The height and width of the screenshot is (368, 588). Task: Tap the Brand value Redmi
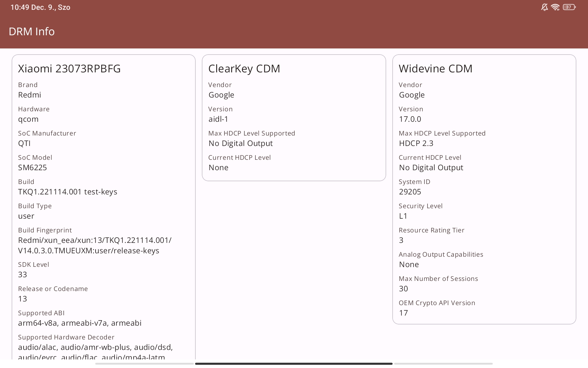coord(29,95)
